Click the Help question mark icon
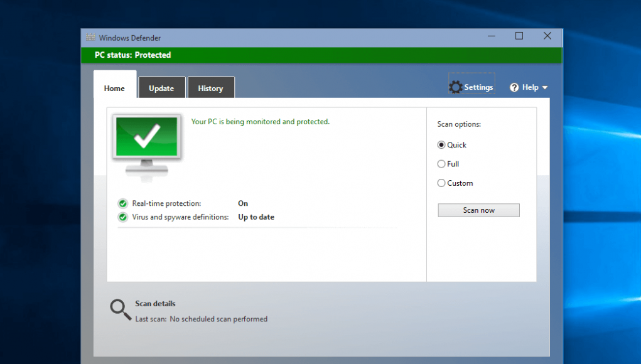The width and height of the screenshot is (641, 364). pyautogui.click(x=514, y=87)
